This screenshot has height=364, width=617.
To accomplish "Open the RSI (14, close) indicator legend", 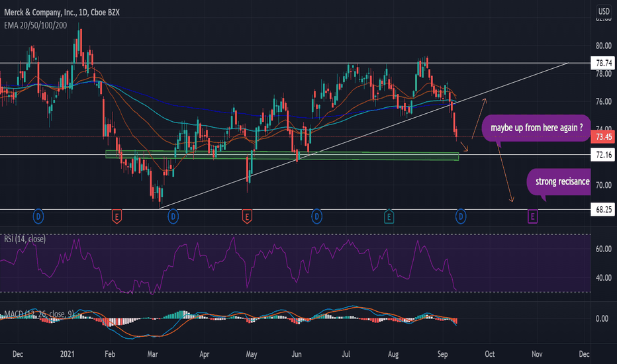I will coord(24,239).
